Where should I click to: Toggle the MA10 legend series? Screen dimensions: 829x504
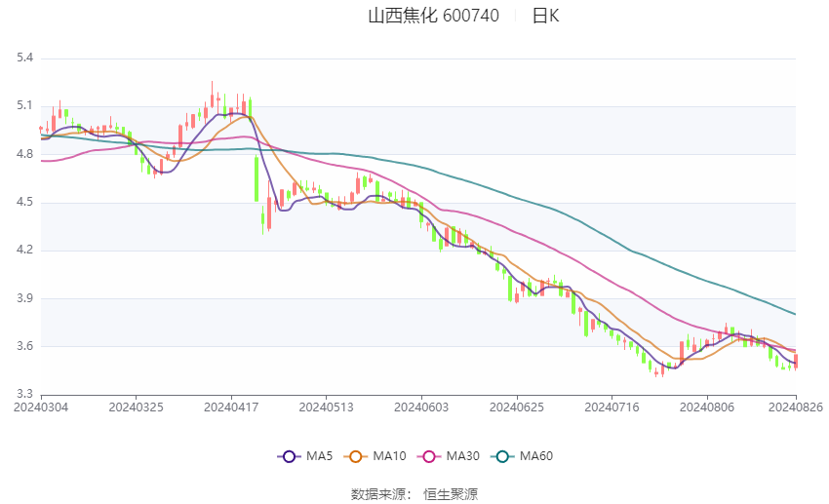point(375,456)
